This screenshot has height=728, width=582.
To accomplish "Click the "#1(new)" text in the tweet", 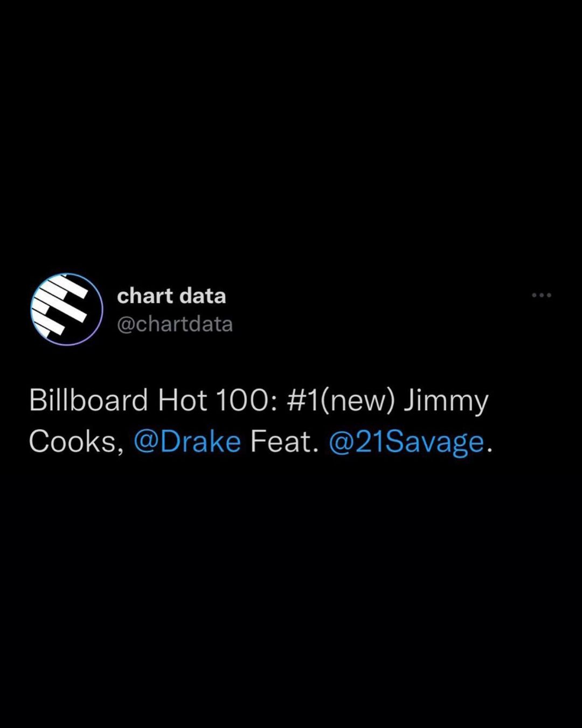I will 341,401.
